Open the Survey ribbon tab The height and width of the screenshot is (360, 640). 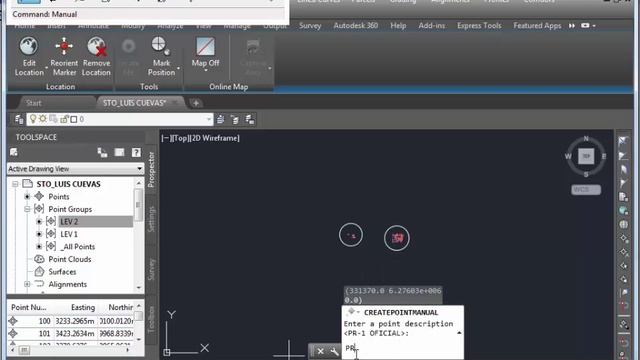[310, 26]
